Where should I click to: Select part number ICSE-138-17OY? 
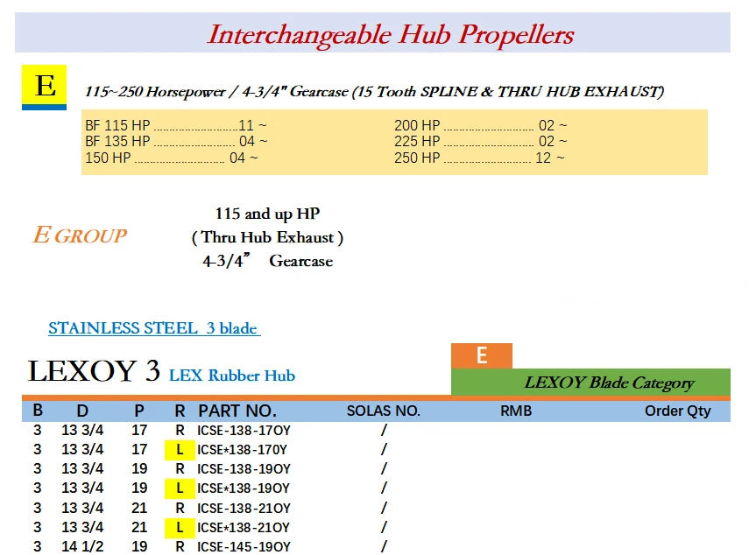[x=244, y=430]
